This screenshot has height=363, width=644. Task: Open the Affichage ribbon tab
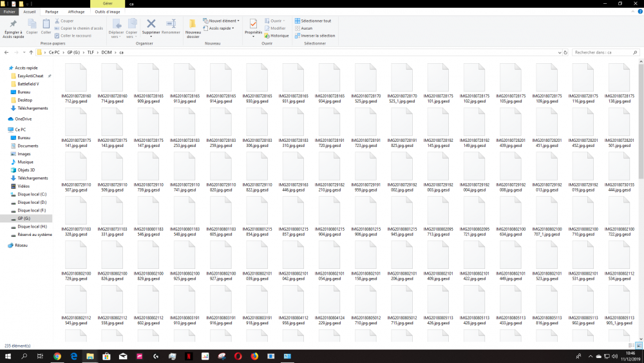coord(76,12)
